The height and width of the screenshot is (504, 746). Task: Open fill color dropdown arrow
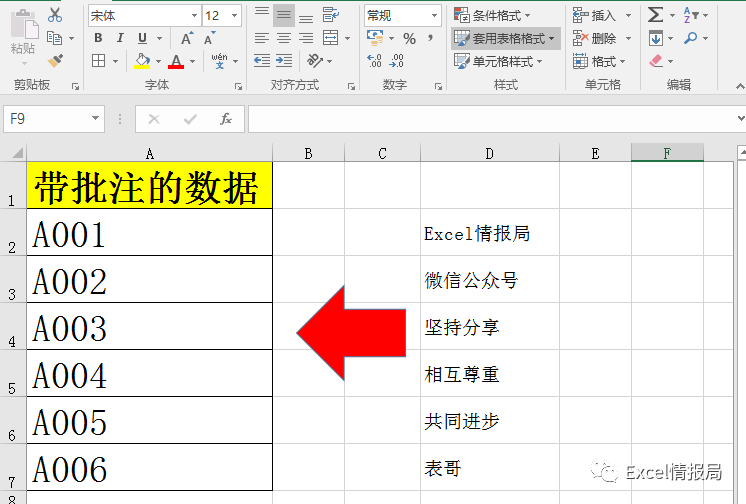click(x=158, y=61)
